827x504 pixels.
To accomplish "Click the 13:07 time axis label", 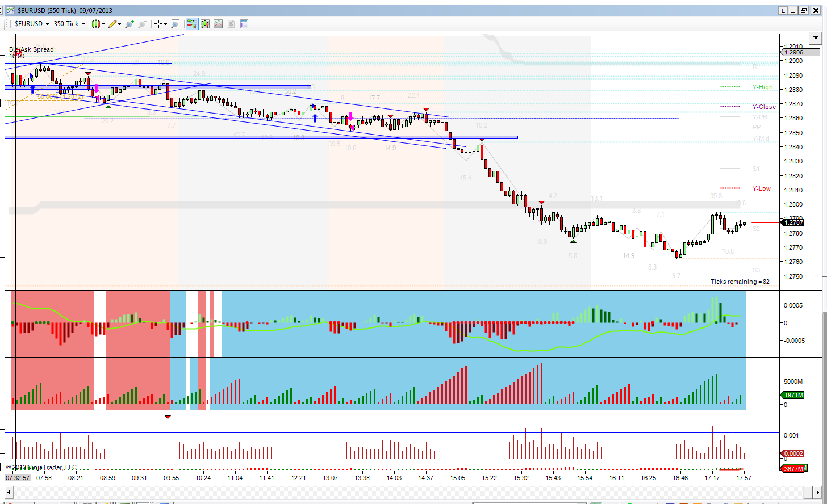I will pos(331,478).
